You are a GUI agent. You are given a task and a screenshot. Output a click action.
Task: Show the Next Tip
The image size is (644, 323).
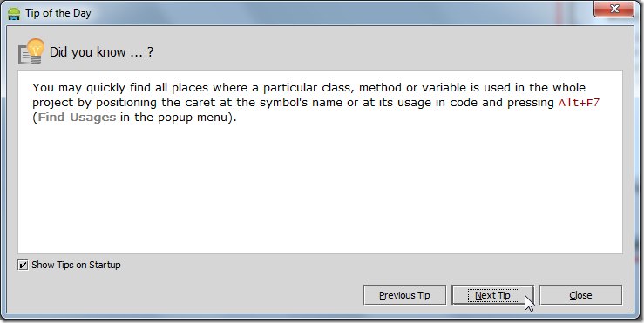point(492,295)
